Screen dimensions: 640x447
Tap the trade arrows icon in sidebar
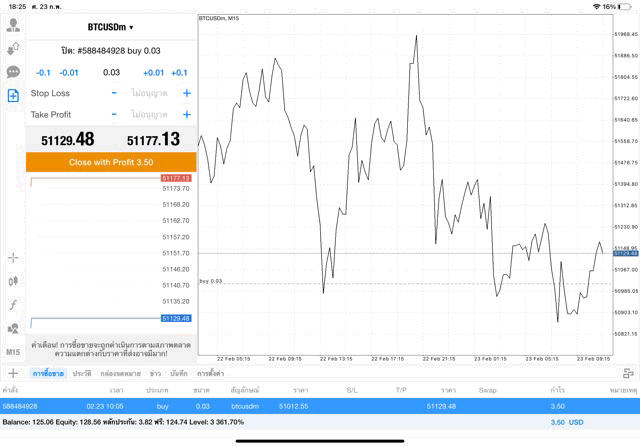pyautogui.click(x=13, y=48)
